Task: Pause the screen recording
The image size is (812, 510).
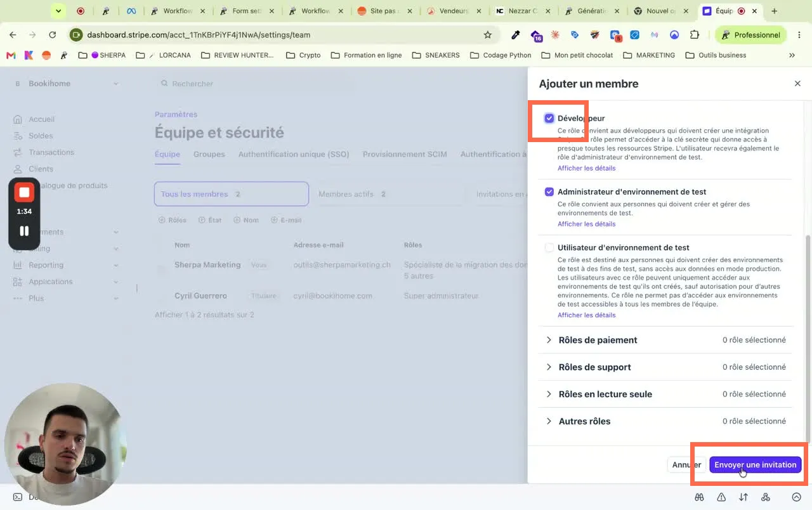Action: coord(24,231)
